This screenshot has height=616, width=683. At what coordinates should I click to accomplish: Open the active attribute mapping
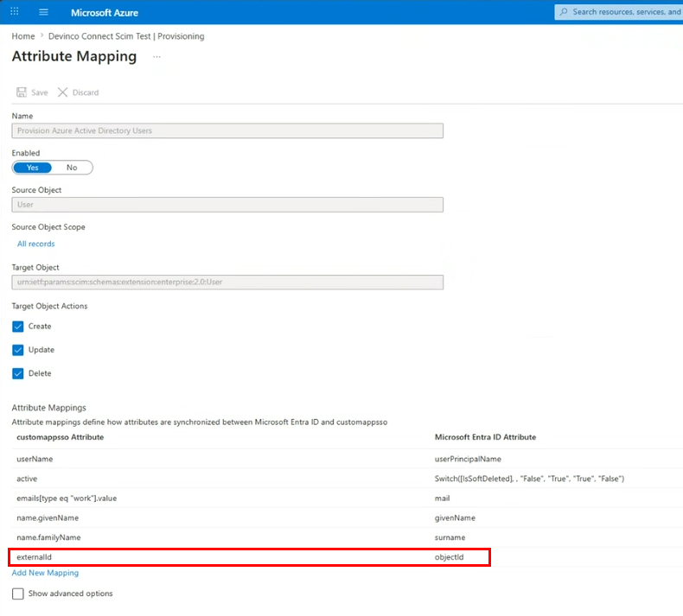pos(27,479)
